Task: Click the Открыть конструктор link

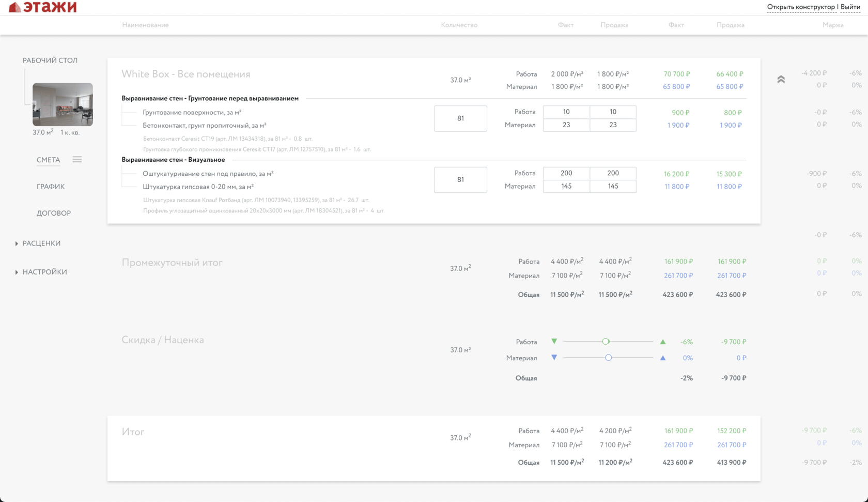Action: 800,7
